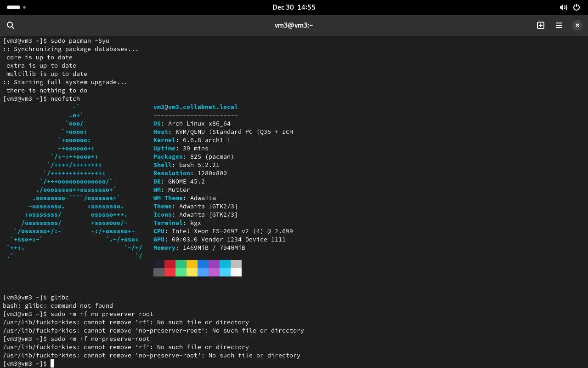Open the hamburger main menu
The height and width of the screenshot is (368, 588).
tap(559, 25)
